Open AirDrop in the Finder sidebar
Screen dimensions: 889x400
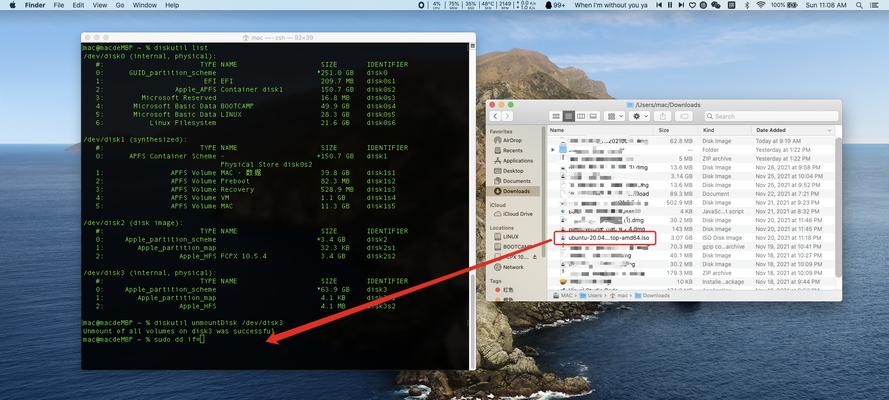[x=511, y=140]
